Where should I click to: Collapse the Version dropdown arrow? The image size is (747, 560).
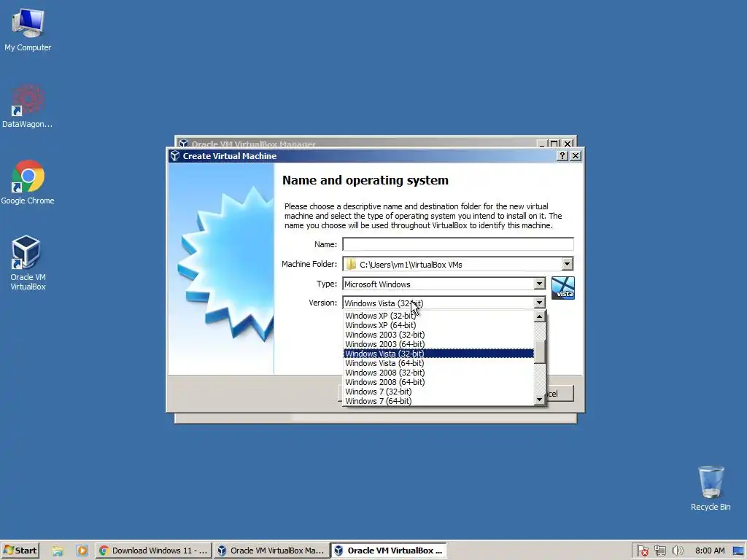click(x=539, y=303)
